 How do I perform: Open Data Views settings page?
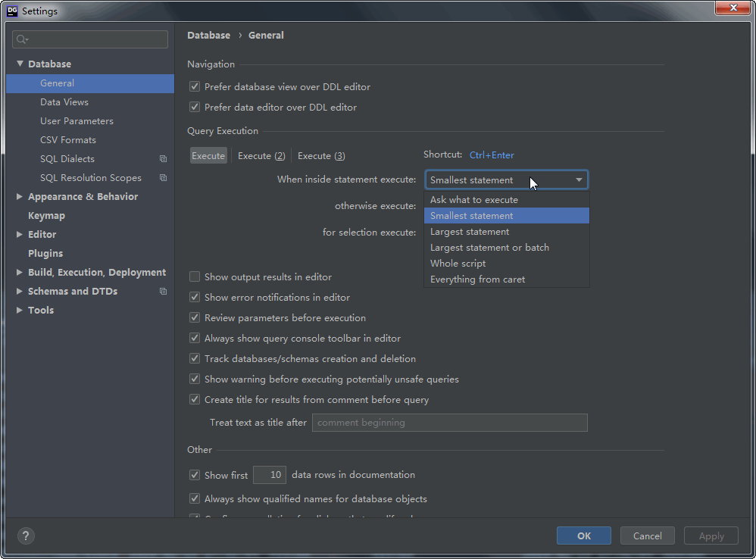point(64,102)
